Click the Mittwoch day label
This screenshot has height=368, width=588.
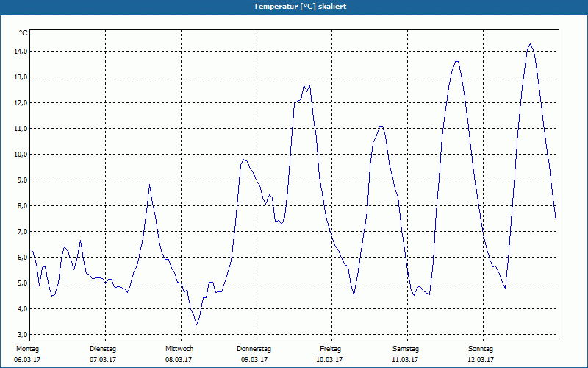[179, 349]
